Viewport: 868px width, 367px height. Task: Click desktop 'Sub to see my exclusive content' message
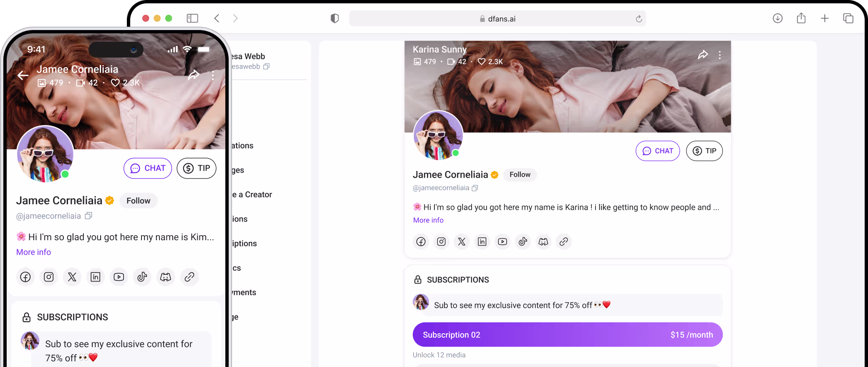pos(568,305)
